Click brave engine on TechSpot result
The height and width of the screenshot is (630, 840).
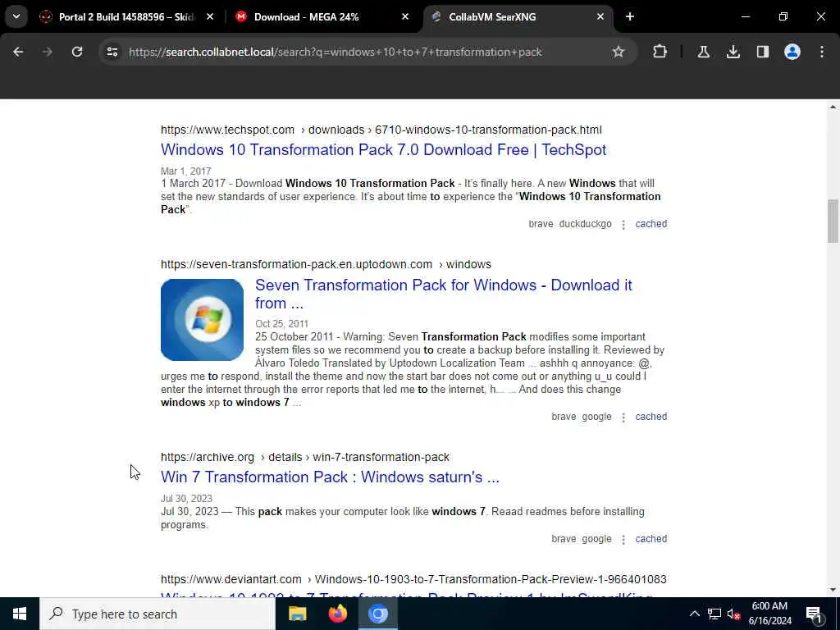pyautogui.click(x=541, y=224)
